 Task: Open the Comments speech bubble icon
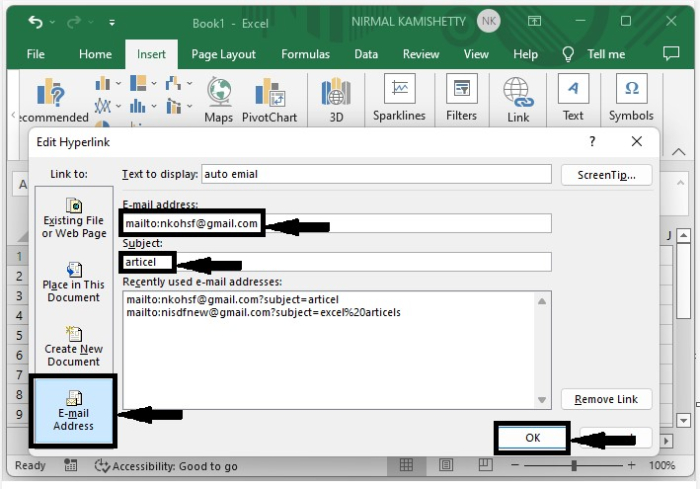[671, 54]
